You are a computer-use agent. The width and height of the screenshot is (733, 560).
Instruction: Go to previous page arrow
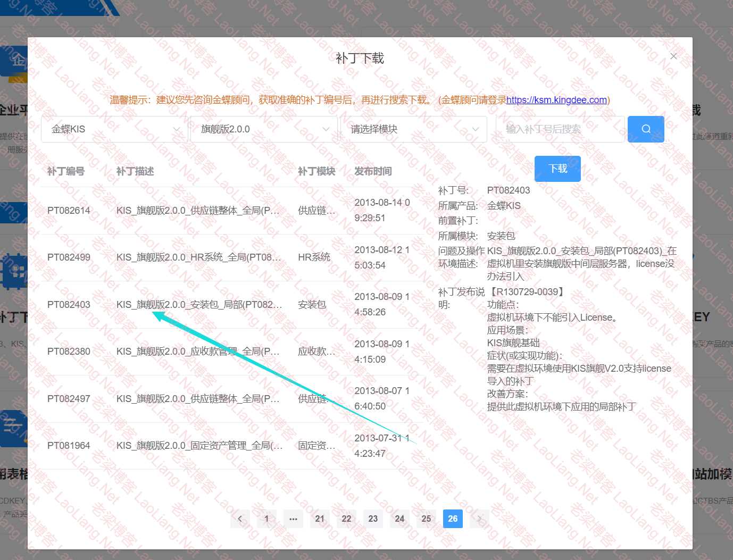point(240,519)
